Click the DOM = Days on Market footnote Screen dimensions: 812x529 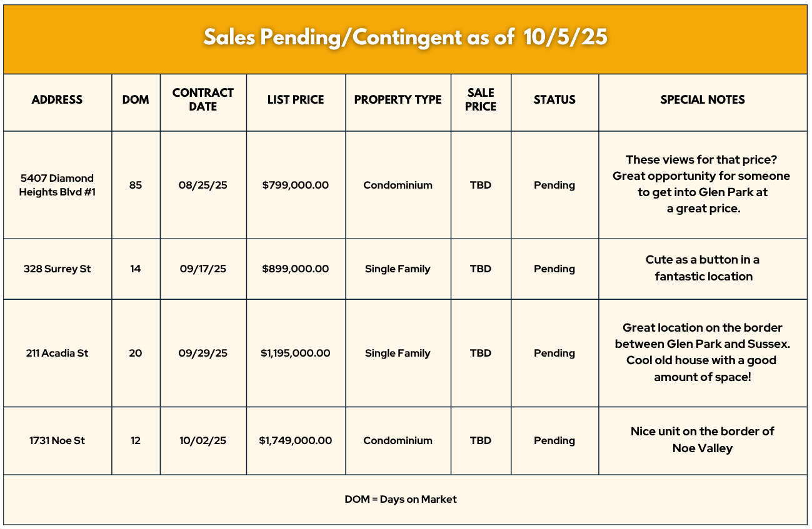click(401, 499)
